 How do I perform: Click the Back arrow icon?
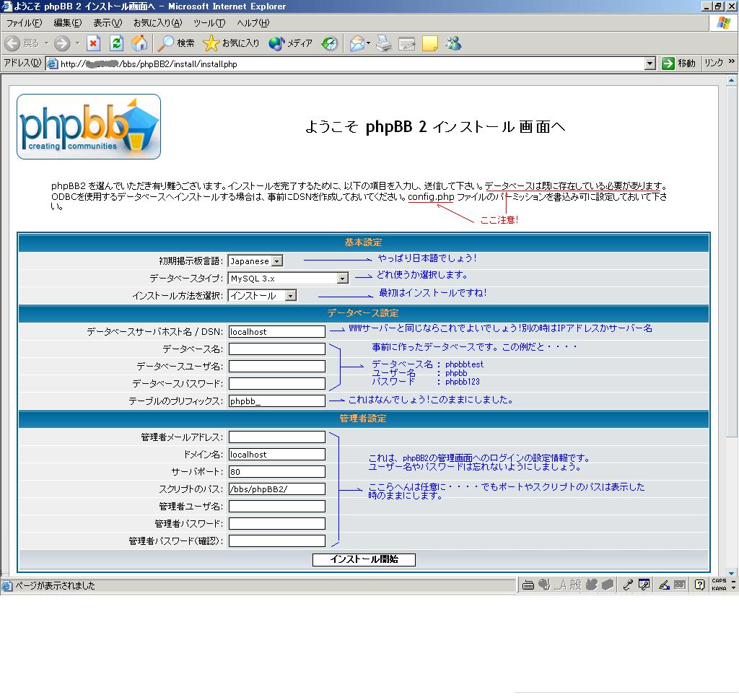pyautogui.click(x=12, y=44)
